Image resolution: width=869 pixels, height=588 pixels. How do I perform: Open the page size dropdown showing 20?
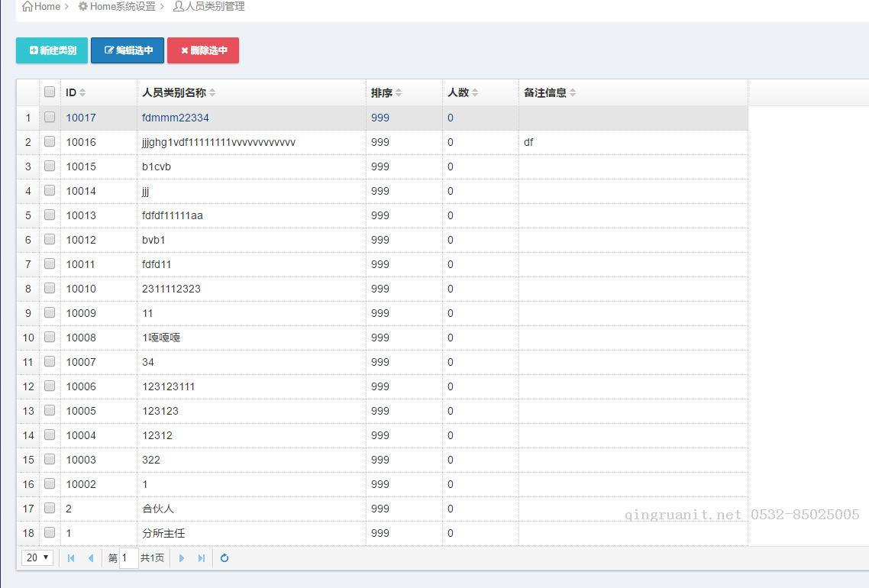(37, 557)
